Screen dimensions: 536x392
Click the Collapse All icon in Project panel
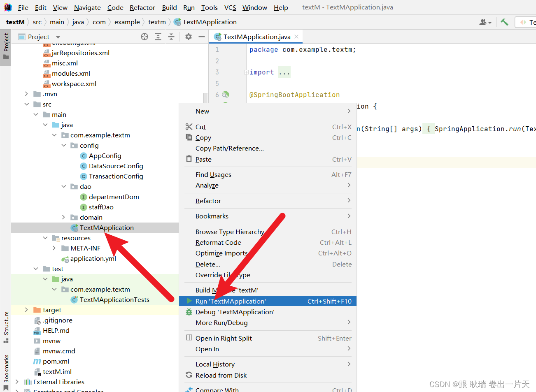[x=171, y=37]
